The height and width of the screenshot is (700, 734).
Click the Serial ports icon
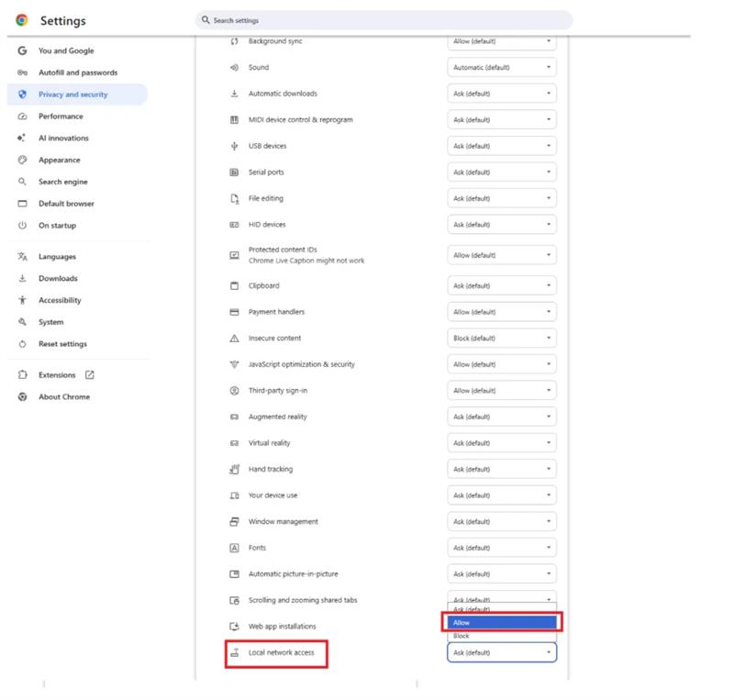(234, 172)
